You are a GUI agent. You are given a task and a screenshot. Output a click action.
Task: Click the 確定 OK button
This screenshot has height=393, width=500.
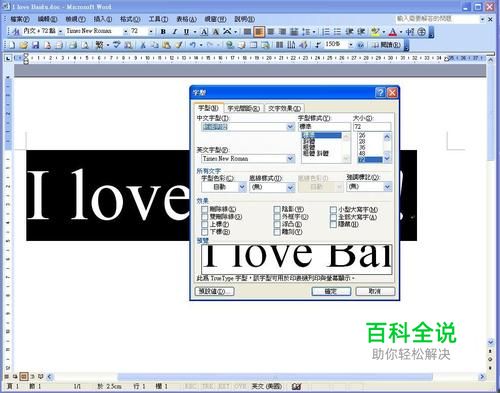pyautogui.click(x=331, y=291)
